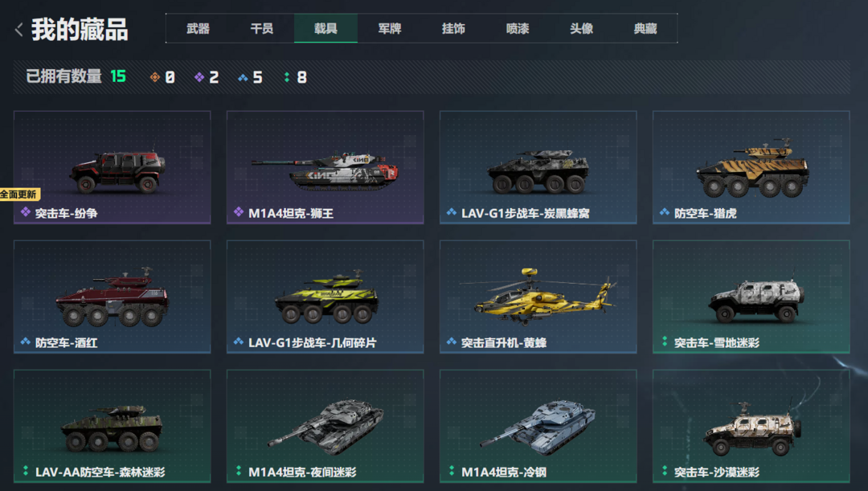Click the blue rare rarity icon

click(x=243, y=78)
